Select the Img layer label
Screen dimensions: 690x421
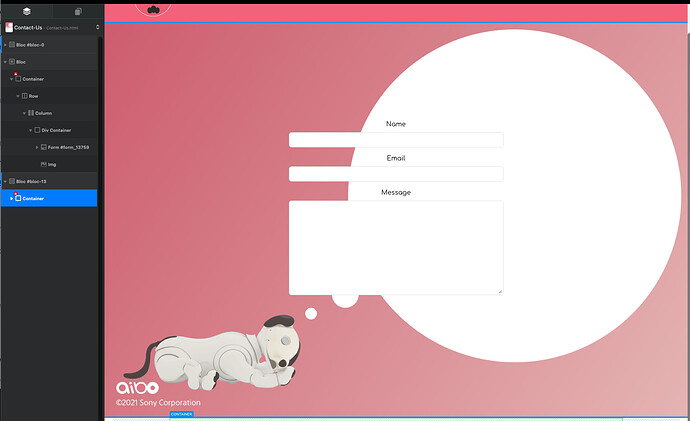tap(52, 165)
